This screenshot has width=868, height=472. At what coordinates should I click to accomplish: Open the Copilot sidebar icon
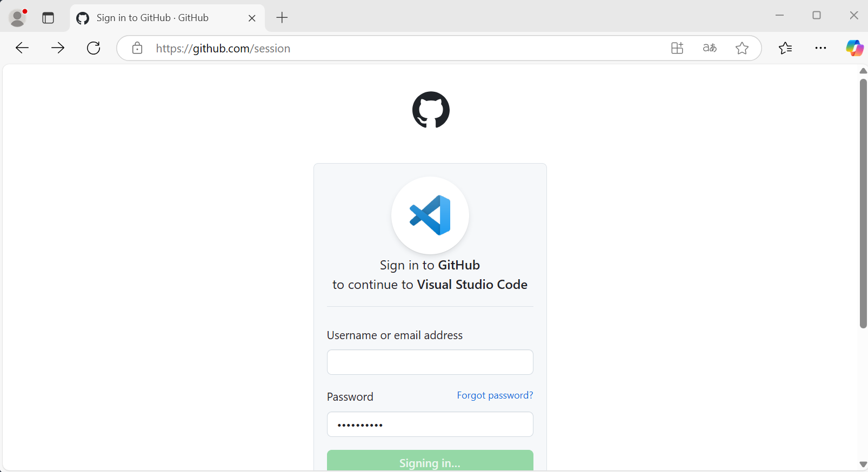(854, 48)
